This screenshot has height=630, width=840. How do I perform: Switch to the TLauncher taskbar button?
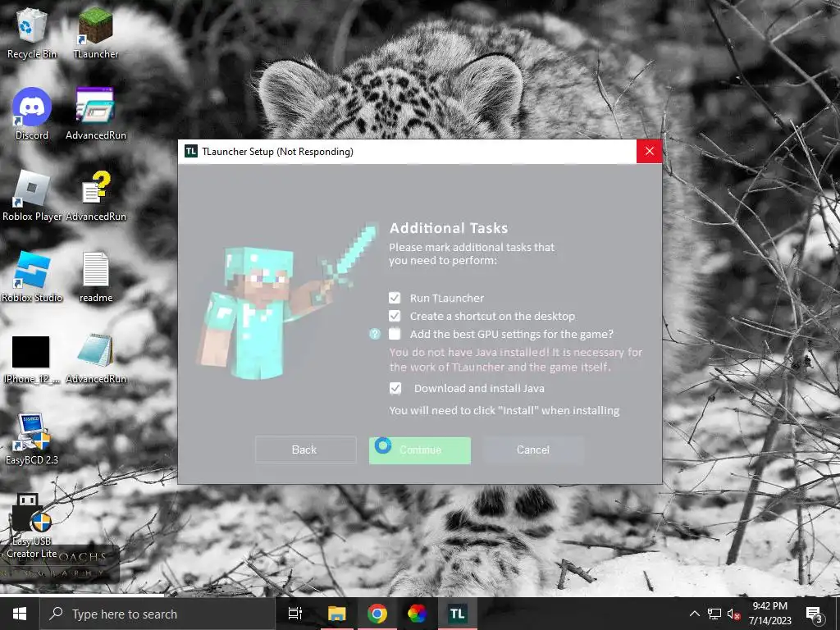[x=457, y=614]
